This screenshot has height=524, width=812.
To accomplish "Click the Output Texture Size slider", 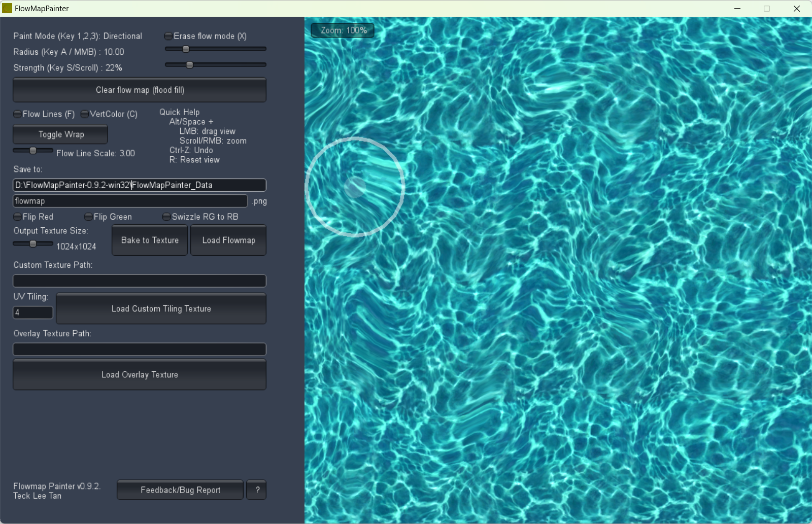I will point(33,243).
